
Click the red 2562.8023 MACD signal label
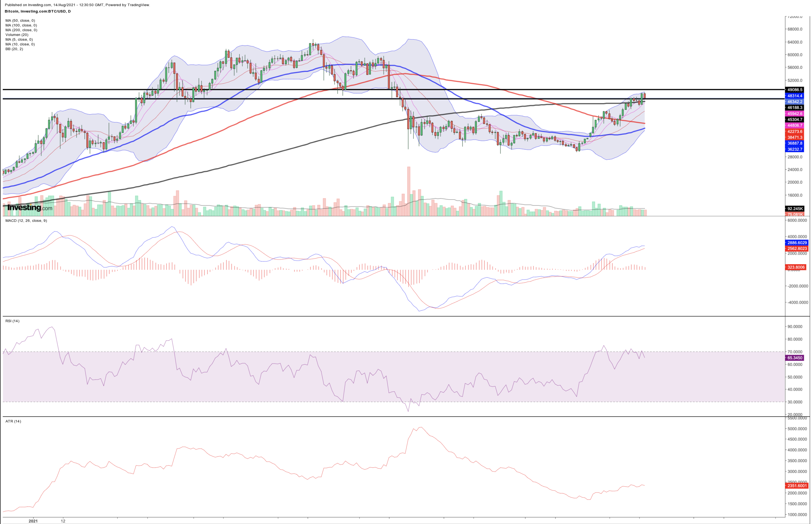[797, 248]
